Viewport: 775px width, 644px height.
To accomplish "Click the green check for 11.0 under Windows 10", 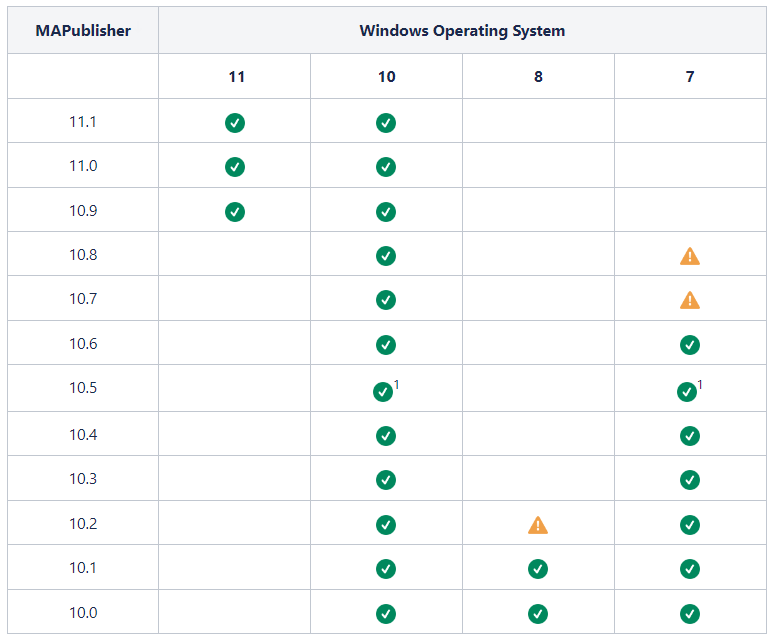I will (x=386, y=167).
